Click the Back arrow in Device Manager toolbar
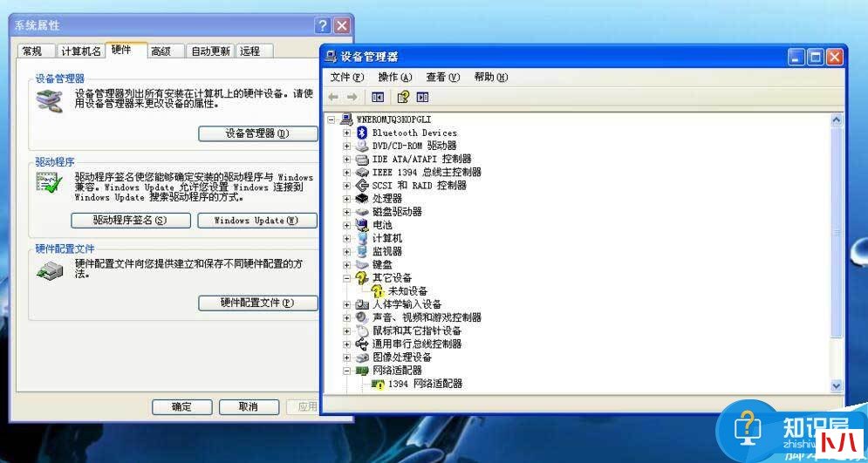Screen dimensions: 868x463 (x=333, y=98)
